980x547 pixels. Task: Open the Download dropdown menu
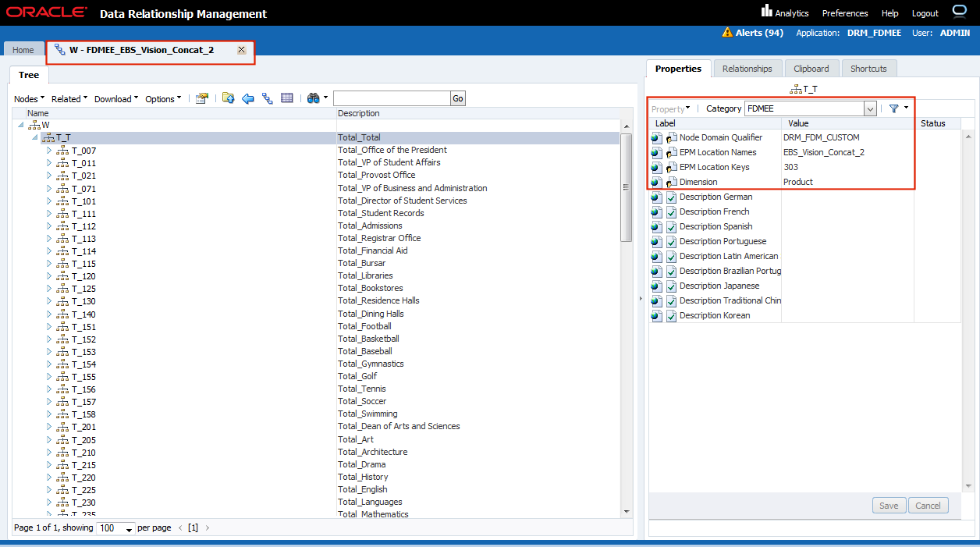pos(116,99)
